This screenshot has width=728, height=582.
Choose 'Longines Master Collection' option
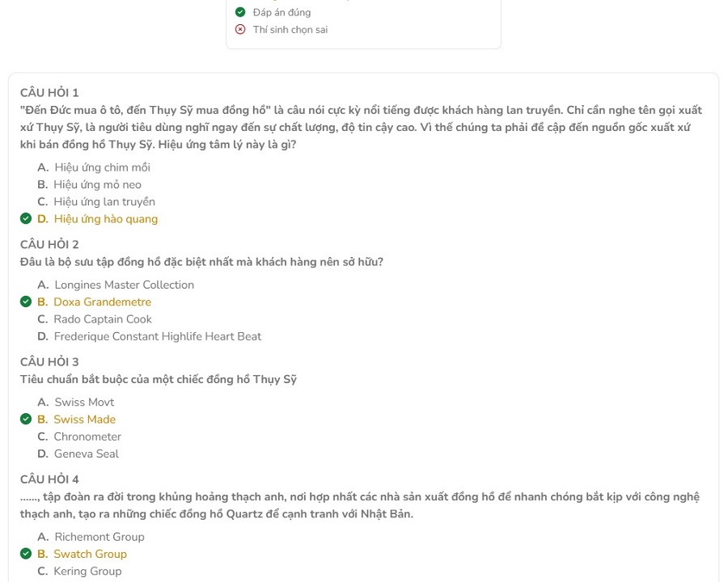pos(116,285)
